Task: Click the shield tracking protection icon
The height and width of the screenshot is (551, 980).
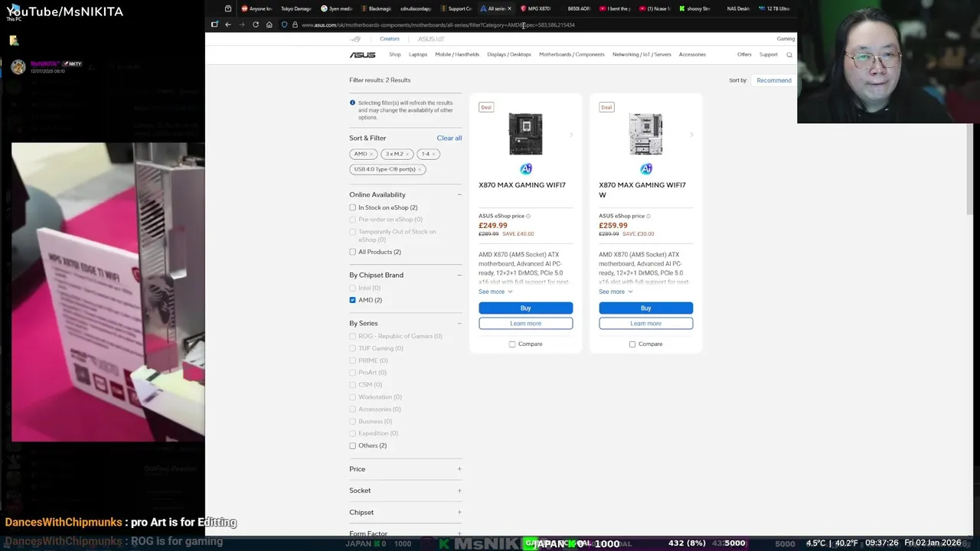Action: point(284,24)
